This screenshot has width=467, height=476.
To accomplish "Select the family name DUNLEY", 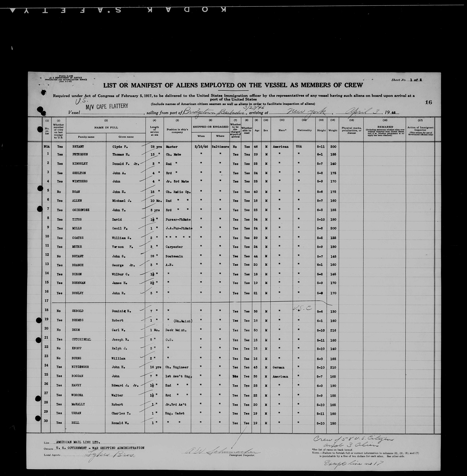I will click(78, 293).
